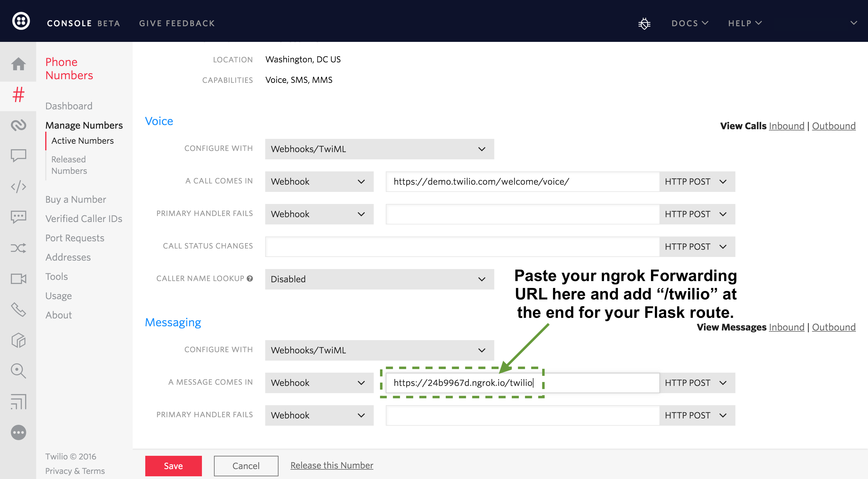
Task: Go to Buy a Number
Action: coord(75,199)
